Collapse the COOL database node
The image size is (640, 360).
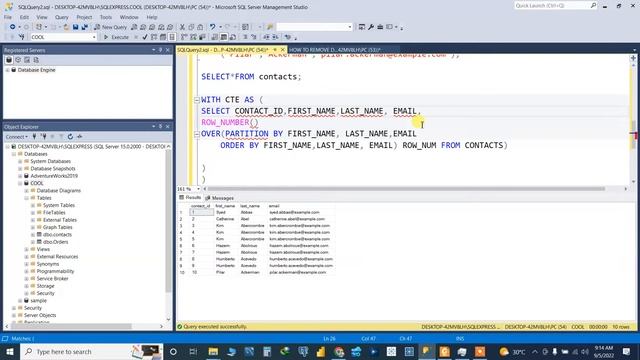click(x=20, y=183)
